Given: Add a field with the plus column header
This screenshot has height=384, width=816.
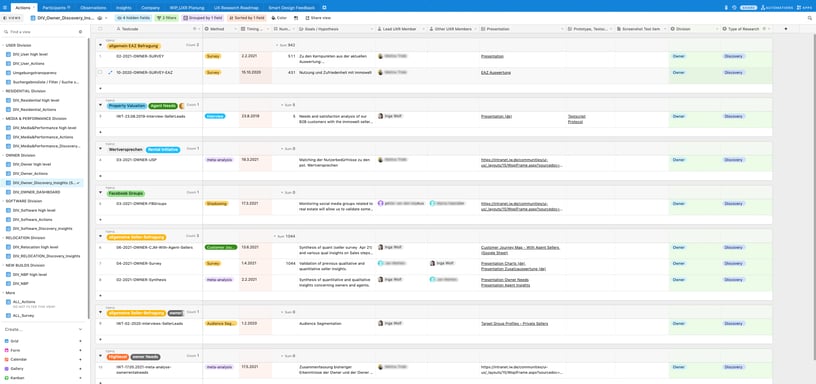Looking at the screenshot, I should point(785,29).
